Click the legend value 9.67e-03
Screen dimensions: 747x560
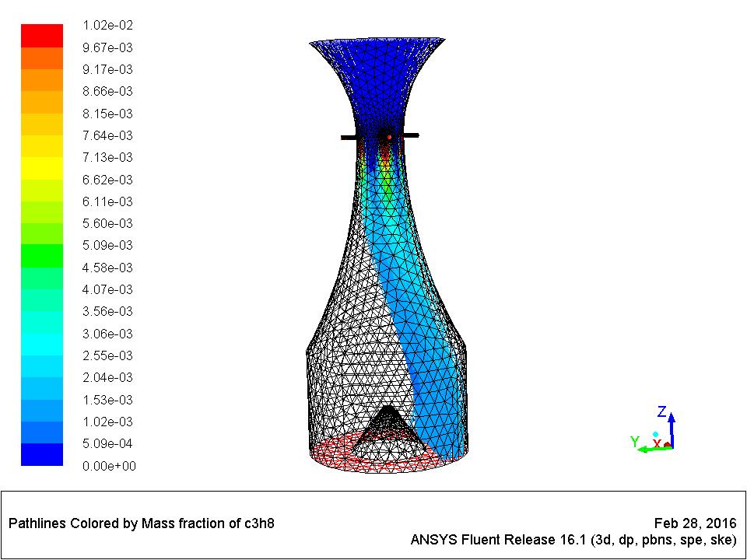coord(107,47)
